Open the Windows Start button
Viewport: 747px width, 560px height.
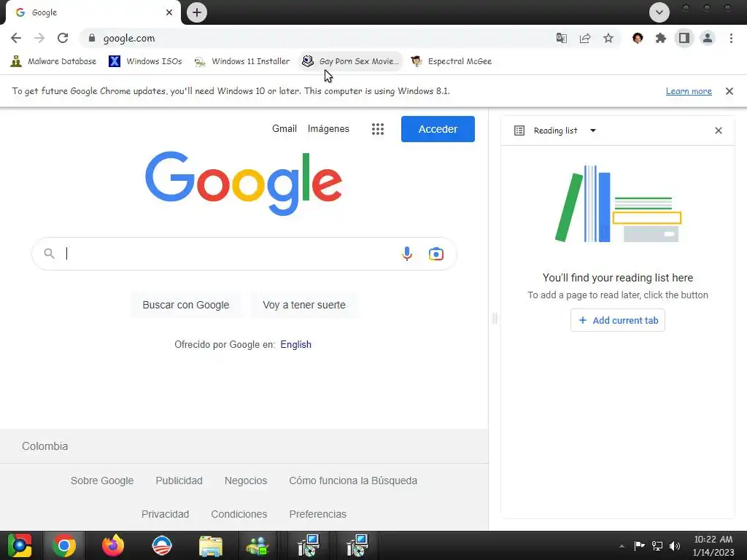20,545
